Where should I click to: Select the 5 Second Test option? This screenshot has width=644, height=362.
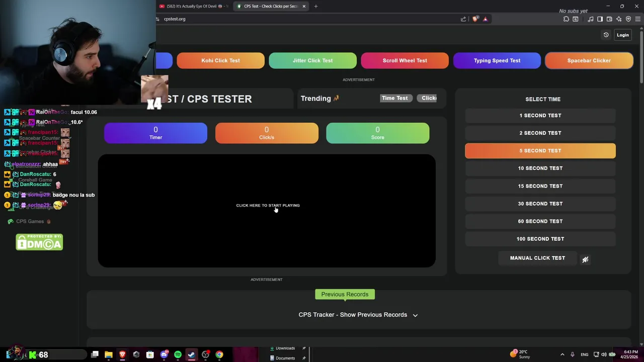[540, 150]
